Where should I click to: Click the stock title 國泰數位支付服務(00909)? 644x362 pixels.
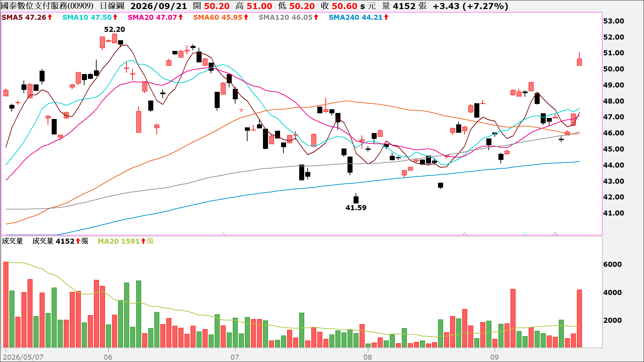click(47, 6)
